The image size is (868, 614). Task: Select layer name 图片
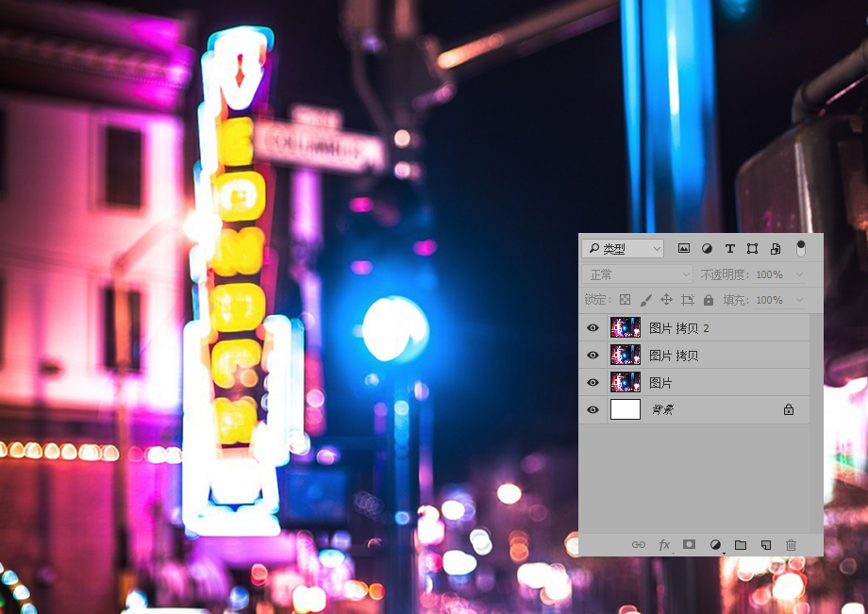[660, 383]
